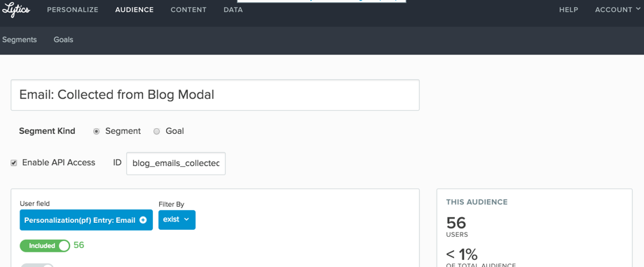Viewport: 644px width, 267px height.
Task: Toggle the green Included switch
Action: pos(45,246)
